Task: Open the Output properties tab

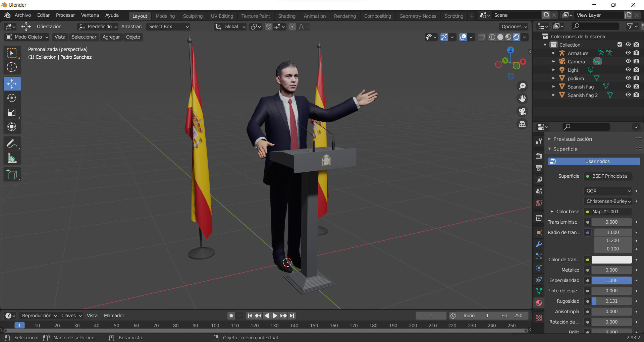Action: tap(539, 168)
